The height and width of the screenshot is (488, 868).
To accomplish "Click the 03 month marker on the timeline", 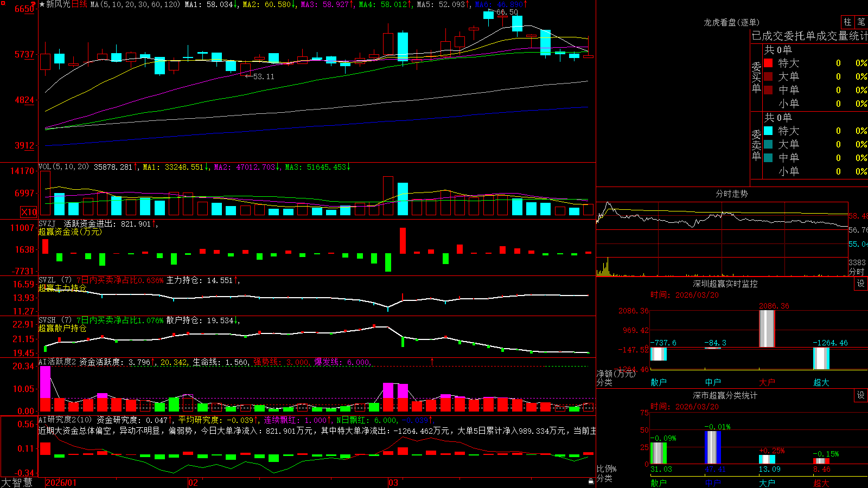I will pos(393,483).
